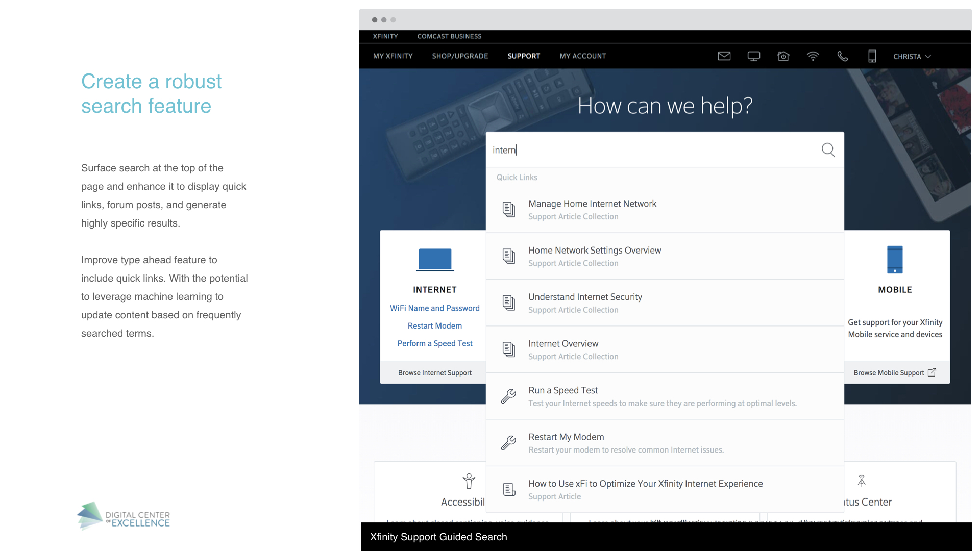The height and width of the screenshot is (551, 980).
Task: Click wrench icon beside Run a Speed Test
Action: (x=508, y=396)
